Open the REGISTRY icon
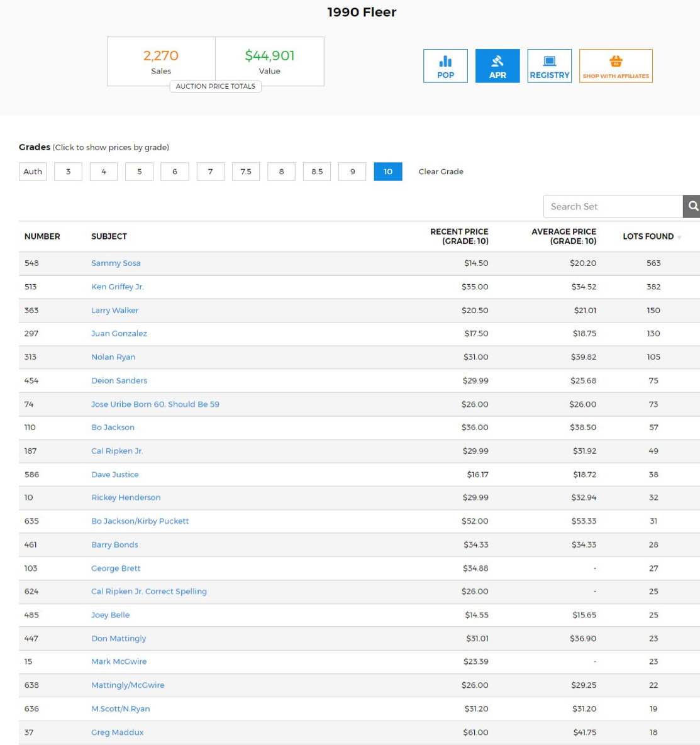 pyautogui.click(x=549, y=65)
